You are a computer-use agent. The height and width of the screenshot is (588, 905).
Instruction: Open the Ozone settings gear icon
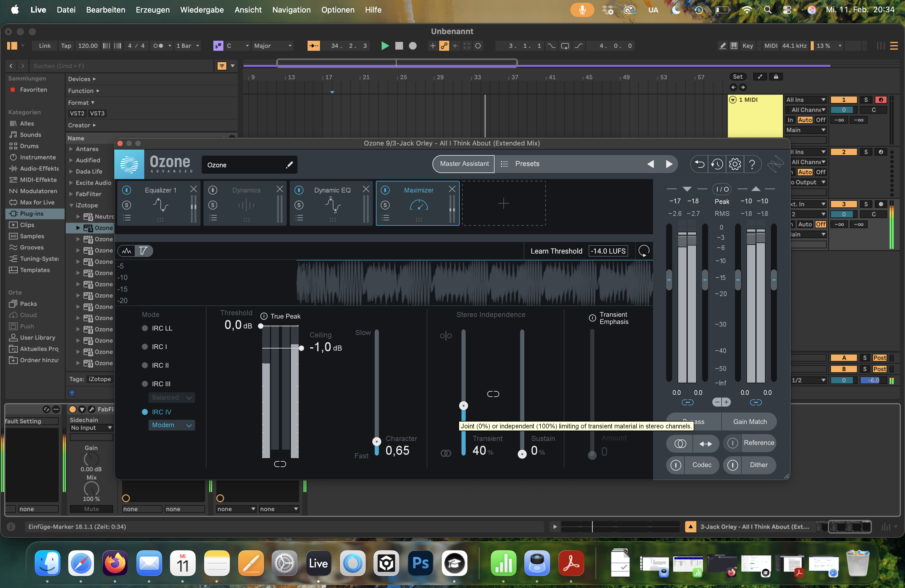(735, 164)
